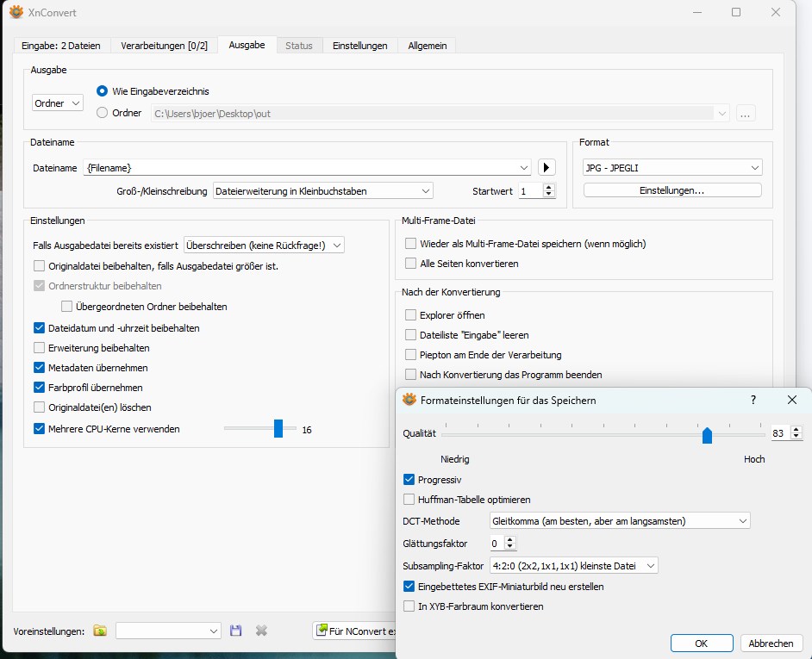
Task: Enable Originaldatei(en) löschen checkbox
Action: point(39,407)
